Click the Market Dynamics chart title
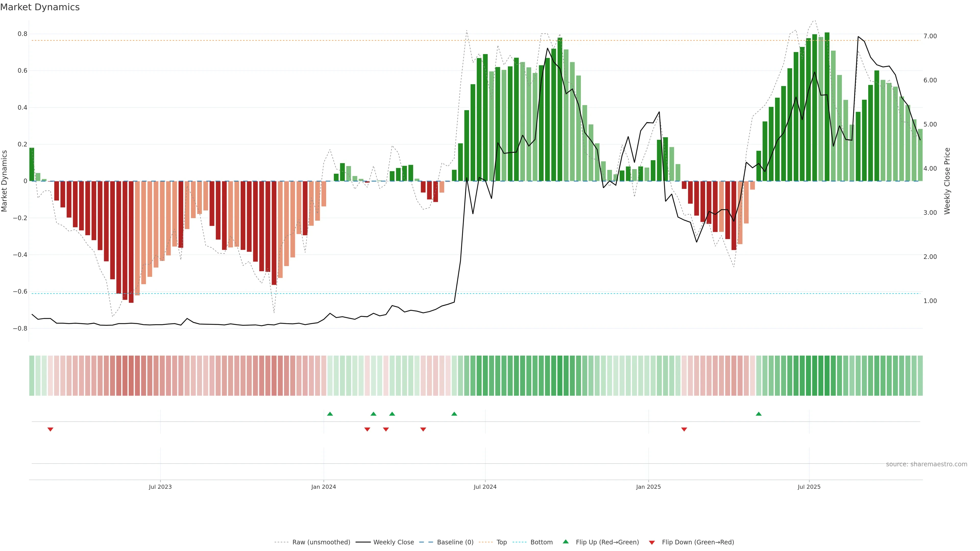This screenshot has height=551, width=980. pos(40,7)
